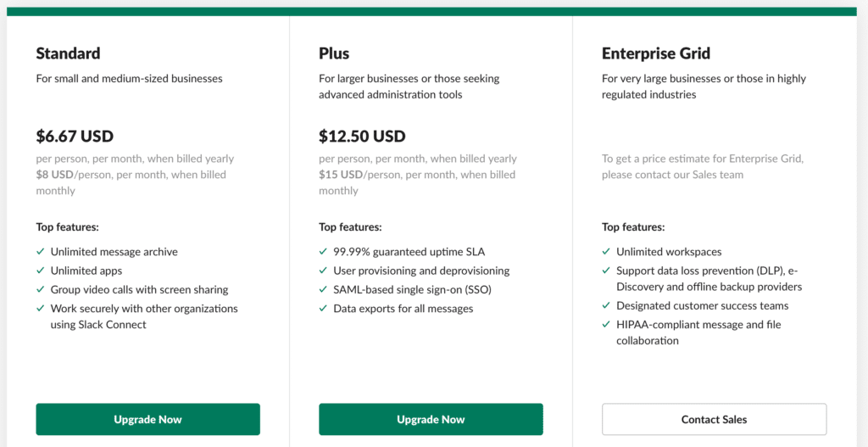Click checkmark beside Group video calls

point(40,290)
